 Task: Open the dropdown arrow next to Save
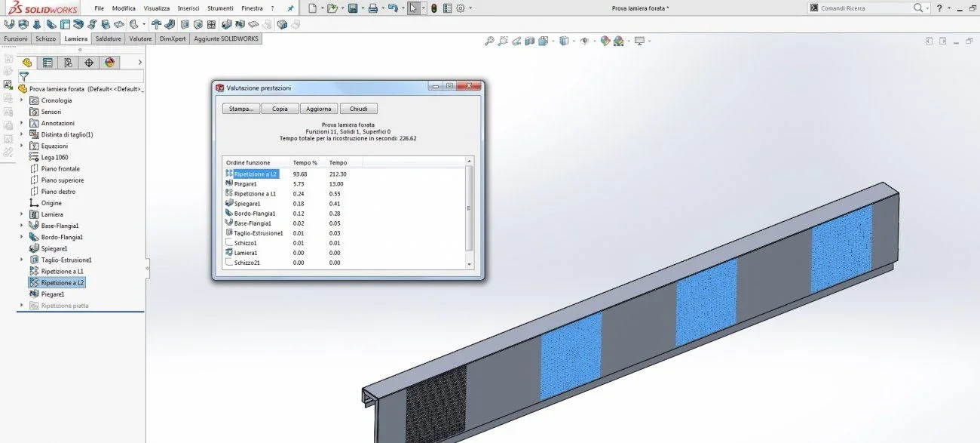(361, 8)
